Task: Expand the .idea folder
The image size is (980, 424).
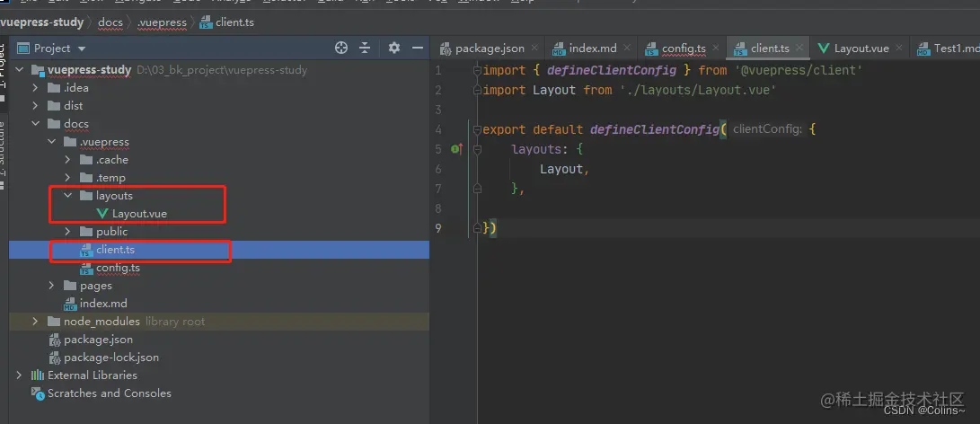Action: tap(35, 88)
